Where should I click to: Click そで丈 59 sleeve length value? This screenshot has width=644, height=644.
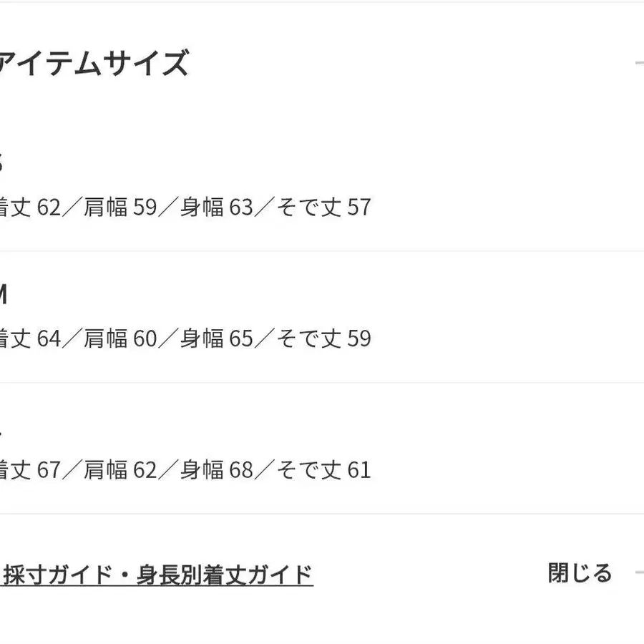323,338
